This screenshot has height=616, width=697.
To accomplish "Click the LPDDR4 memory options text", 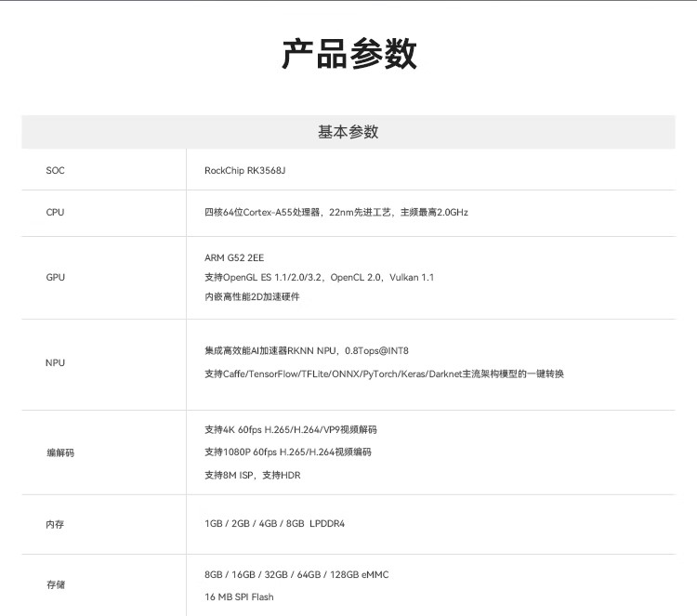I will click(274, 524).
